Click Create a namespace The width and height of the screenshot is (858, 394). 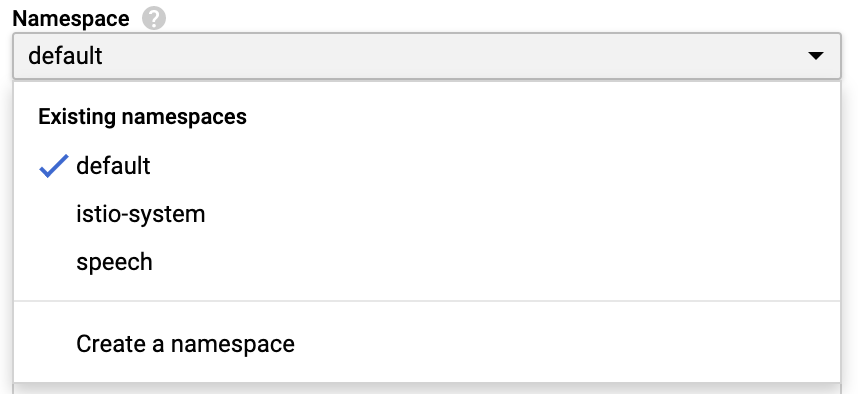[427, 344]
